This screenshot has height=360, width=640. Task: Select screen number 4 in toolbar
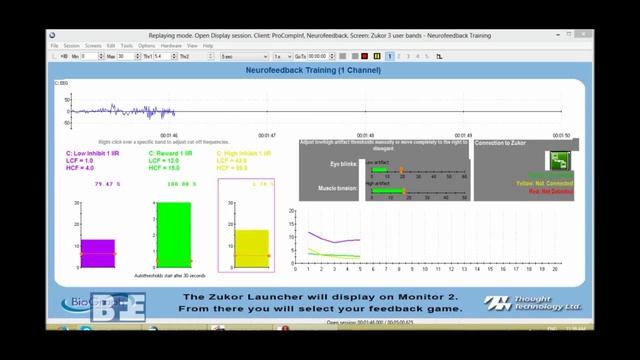click(x=418, y=56)
